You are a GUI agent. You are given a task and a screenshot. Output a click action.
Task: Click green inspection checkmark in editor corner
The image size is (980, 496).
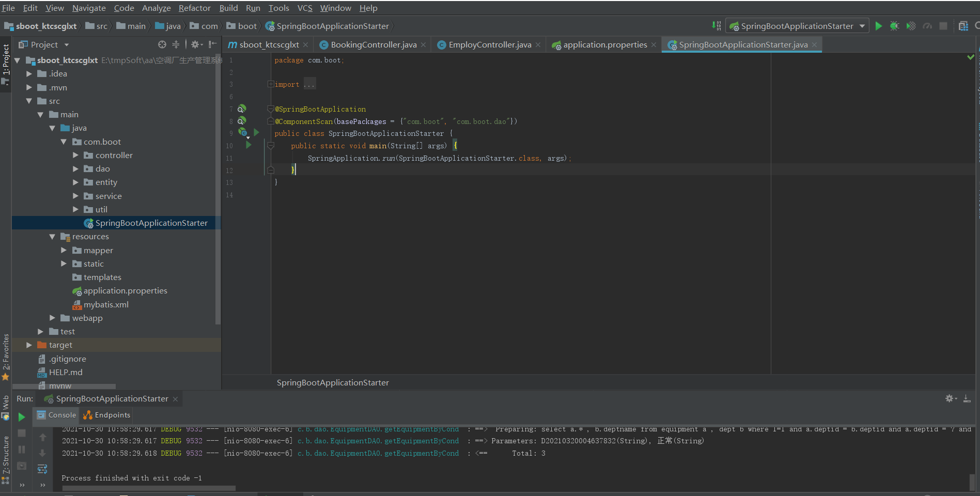point(971,57)
